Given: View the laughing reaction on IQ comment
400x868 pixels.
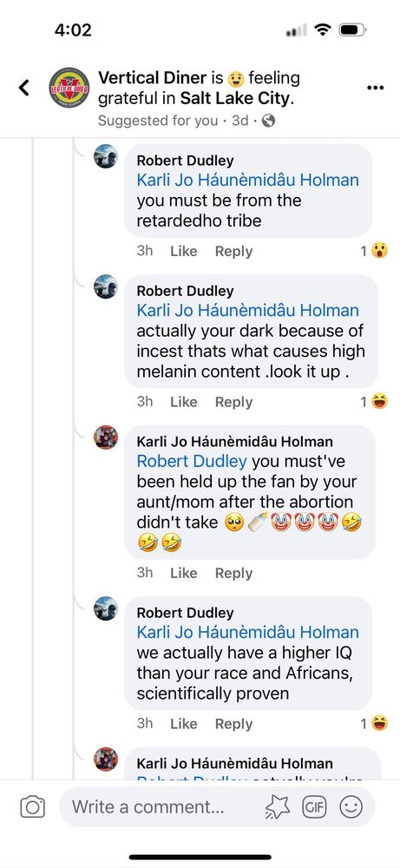Looking at the screenshot, I should (x=379, y=723).
